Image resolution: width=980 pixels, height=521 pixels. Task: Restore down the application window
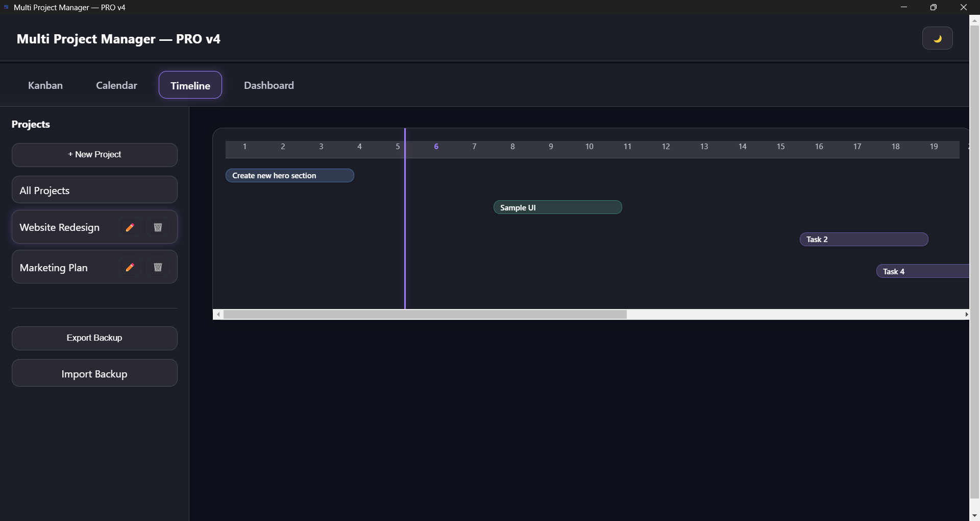(934, 7)
